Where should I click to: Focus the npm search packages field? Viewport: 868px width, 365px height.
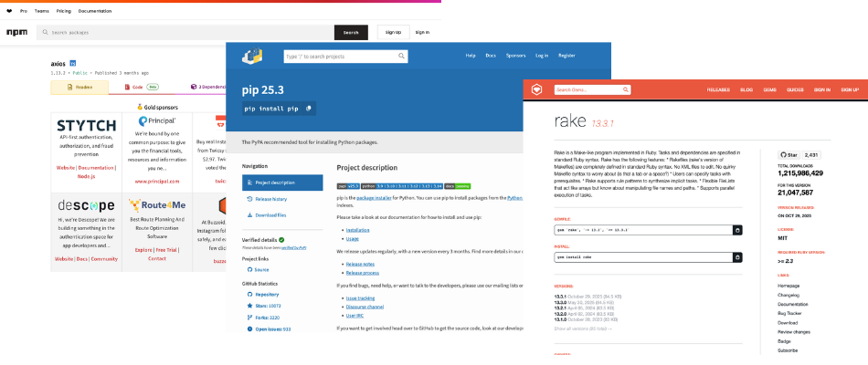(x=185, y=33)
